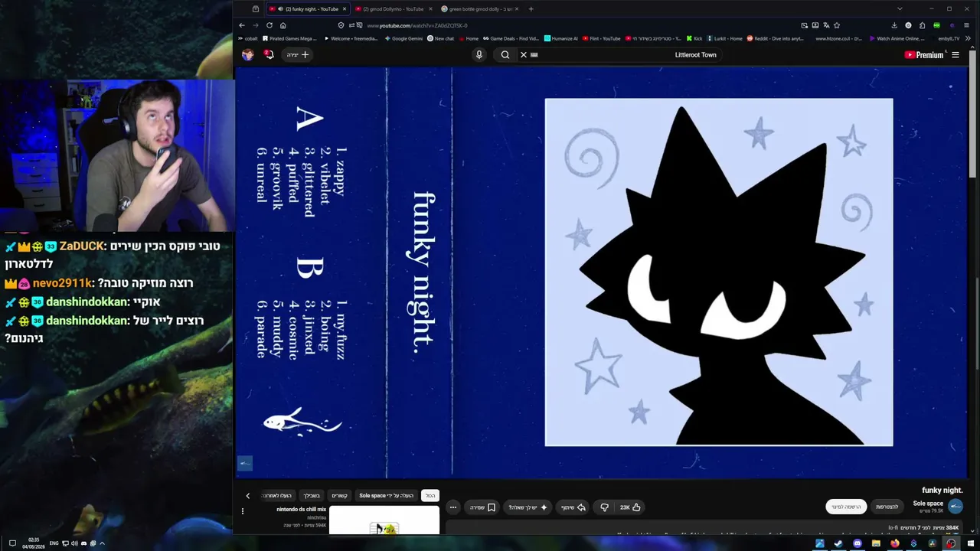
Task: Click the funky night video player
Action: pos(602,272)
